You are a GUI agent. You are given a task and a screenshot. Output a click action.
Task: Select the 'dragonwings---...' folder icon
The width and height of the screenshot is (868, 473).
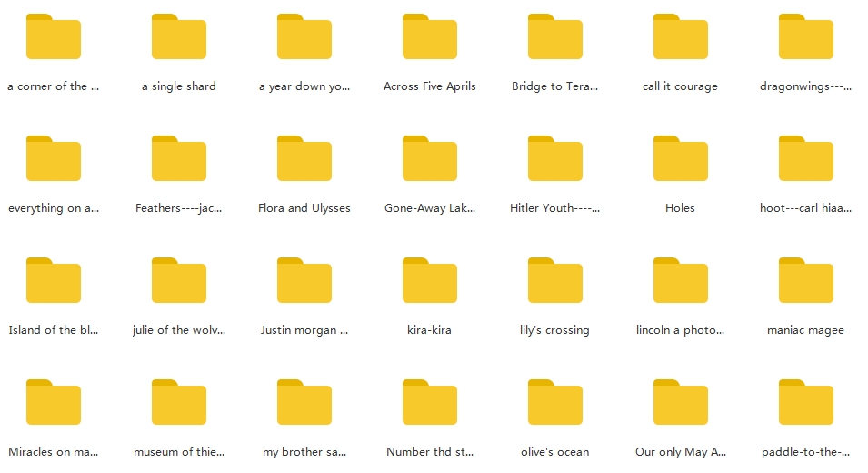coord(806,36)
